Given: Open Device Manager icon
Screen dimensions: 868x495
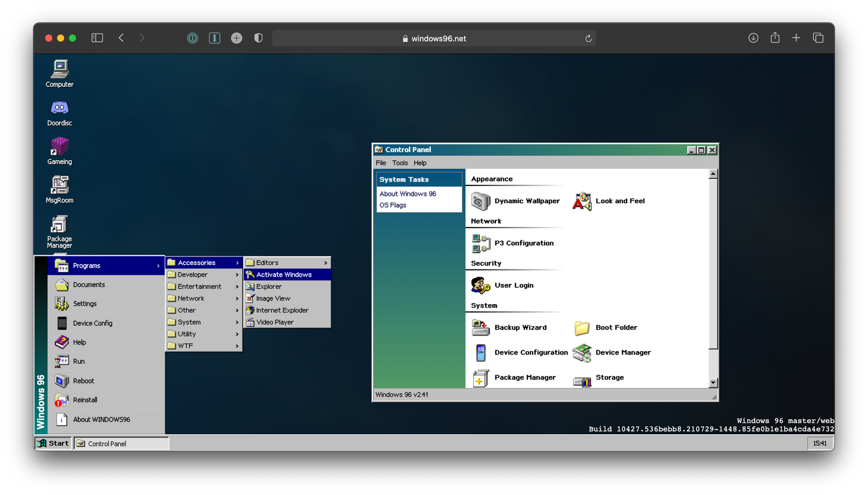Looking at the screenshot, I should tap(611, 352).
